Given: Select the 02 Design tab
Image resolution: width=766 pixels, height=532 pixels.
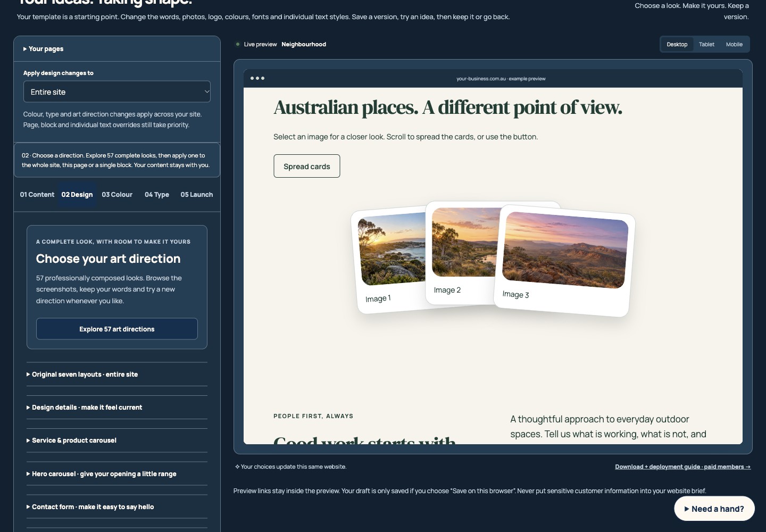Looking at the screenshot, I should tap(77, 195).
